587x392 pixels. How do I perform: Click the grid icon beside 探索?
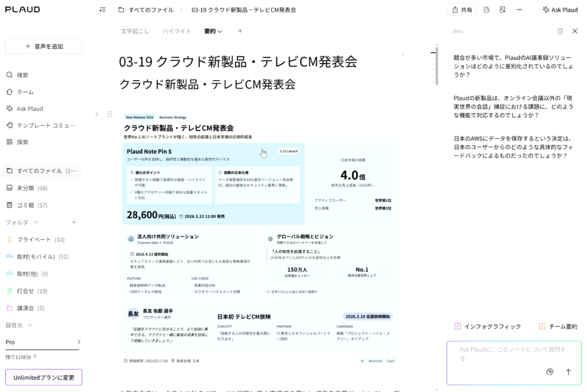click(x=9, y=142)
